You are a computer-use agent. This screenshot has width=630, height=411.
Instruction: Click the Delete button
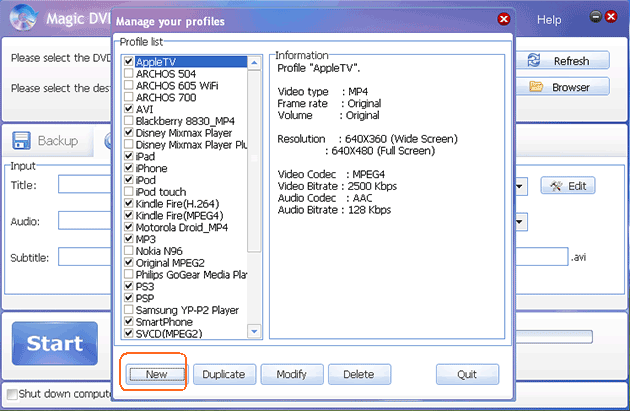pos(359,374)
